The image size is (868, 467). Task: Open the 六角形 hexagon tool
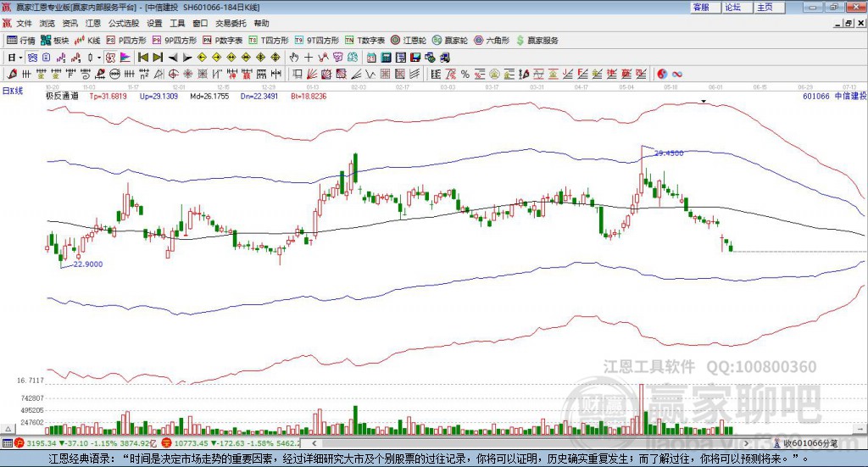(492, 41)
